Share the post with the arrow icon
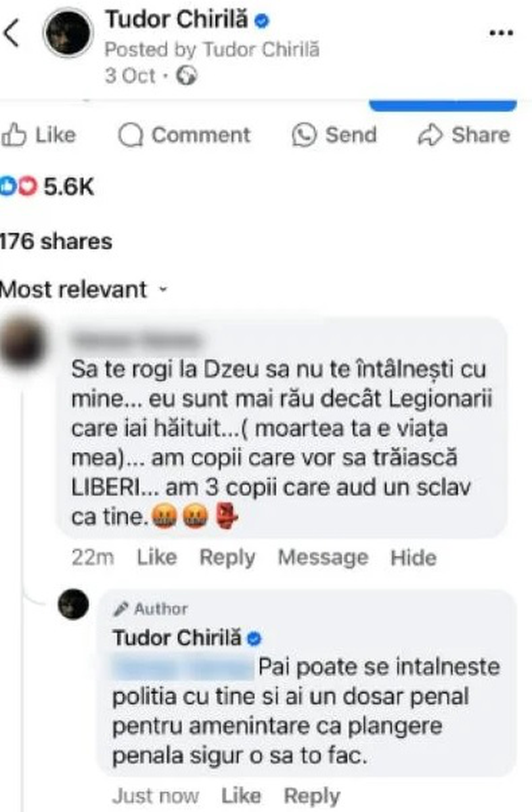Viewport: 532px width, 812px height. click(x=431, y=135)
